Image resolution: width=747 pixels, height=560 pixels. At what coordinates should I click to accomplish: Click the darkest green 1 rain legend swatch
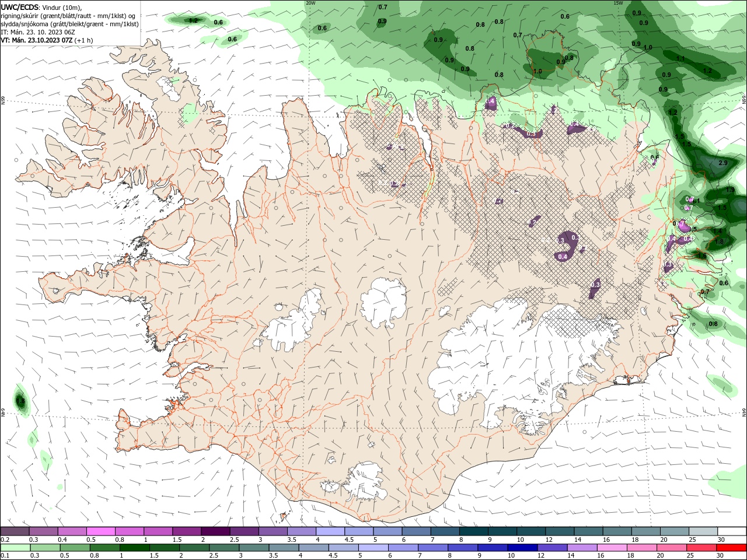click(x=135, y=548)
